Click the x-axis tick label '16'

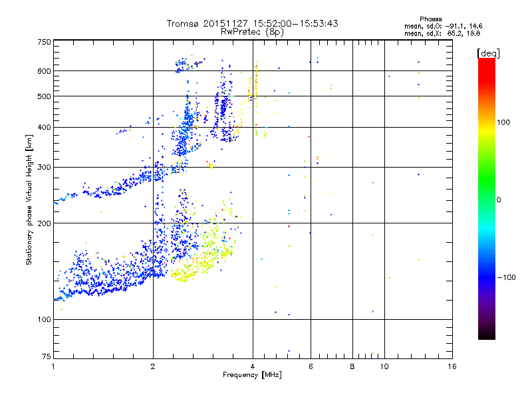pos(452,366)
